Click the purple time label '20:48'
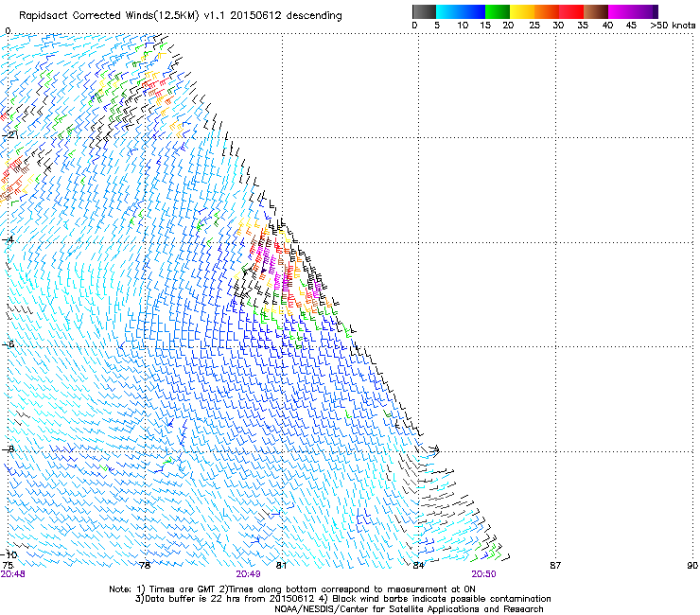Image resolution: width=700 pixels, height=615 pixels. point(12,574)
